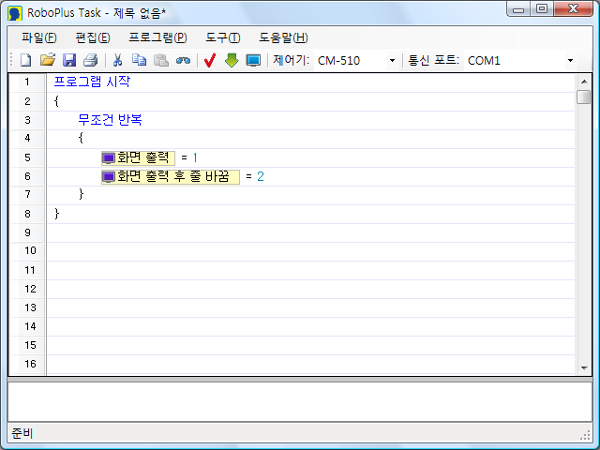The width and height of the screenshot is (600, 450).
Task: Open the 제어기 CM-510 controller dropdown
Action: [x=357, y=61]
